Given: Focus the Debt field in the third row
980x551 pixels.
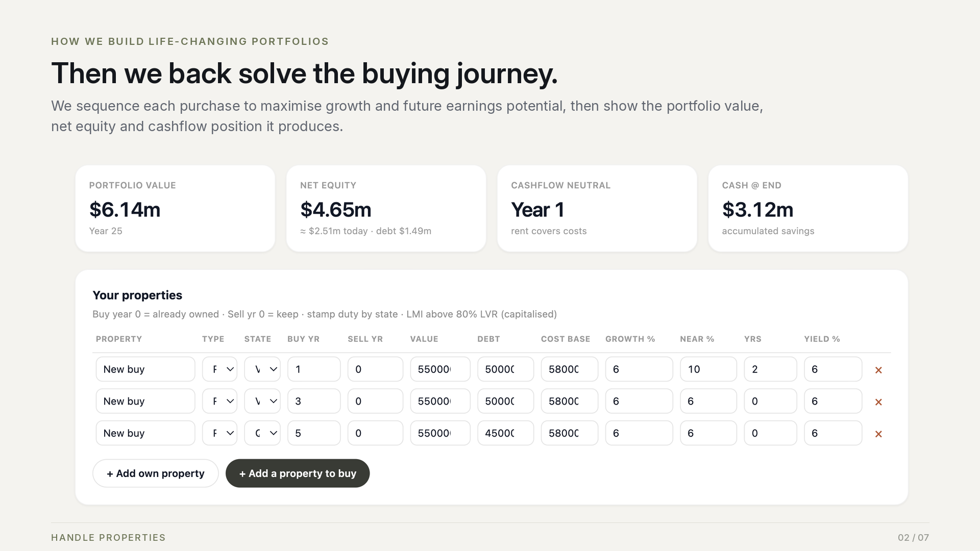Looking at the screenshot, I should (506, 433).
